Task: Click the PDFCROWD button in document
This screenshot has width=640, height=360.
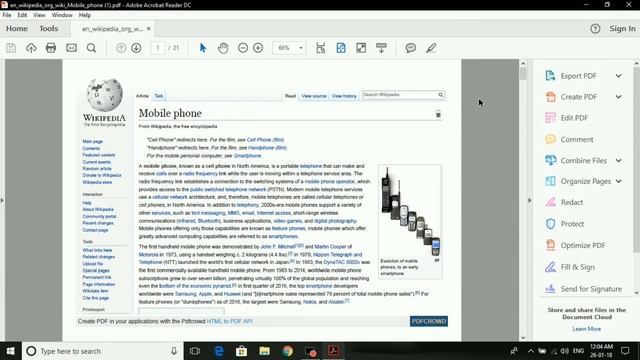Action: [x=429, y=321]
